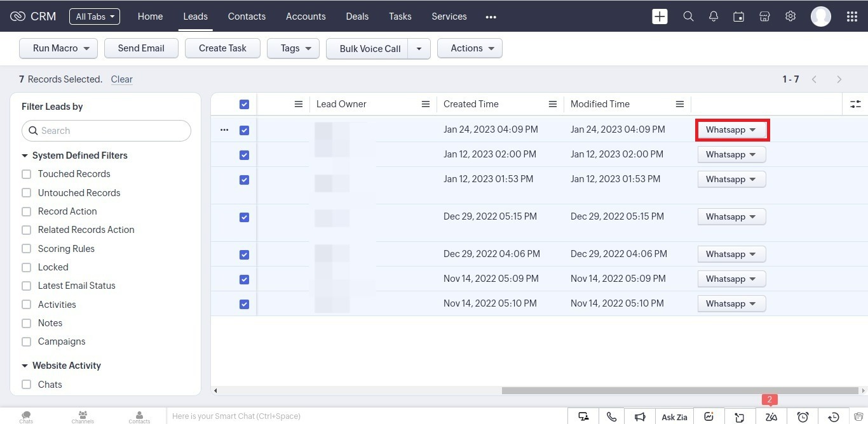Screen dimensions: 868x424
Task: Go to the Contacts tab
Action: [247, 17]
